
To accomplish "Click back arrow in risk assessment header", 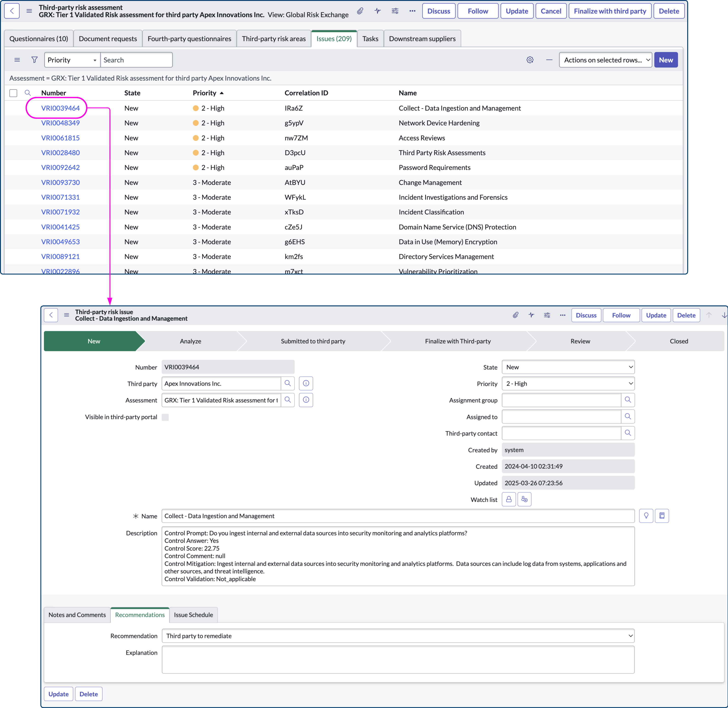I will [12, 11].
